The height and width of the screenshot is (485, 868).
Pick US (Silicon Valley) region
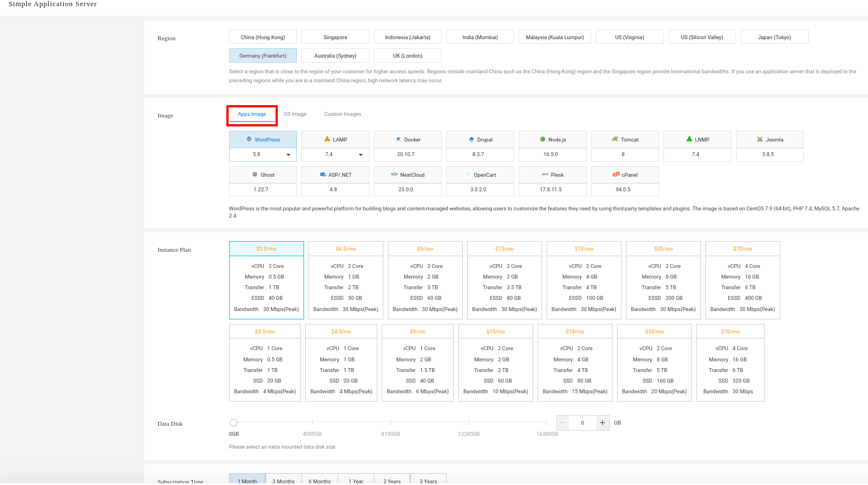click(x=702, y=37)
